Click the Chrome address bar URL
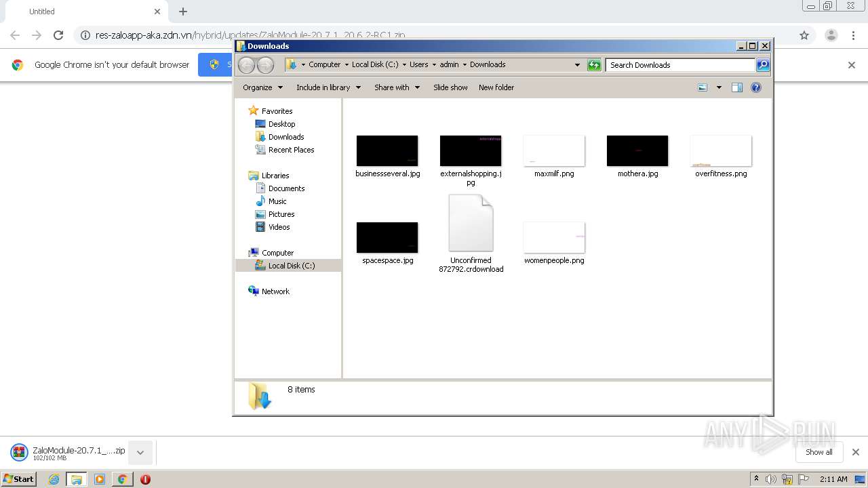 click(x=251, y=35)
